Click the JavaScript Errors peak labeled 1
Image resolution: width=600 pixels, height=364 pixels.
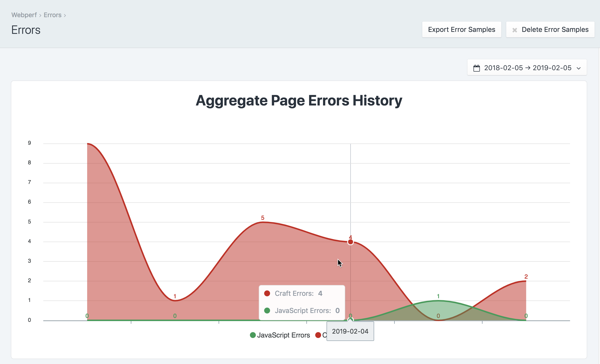(438, 300)
